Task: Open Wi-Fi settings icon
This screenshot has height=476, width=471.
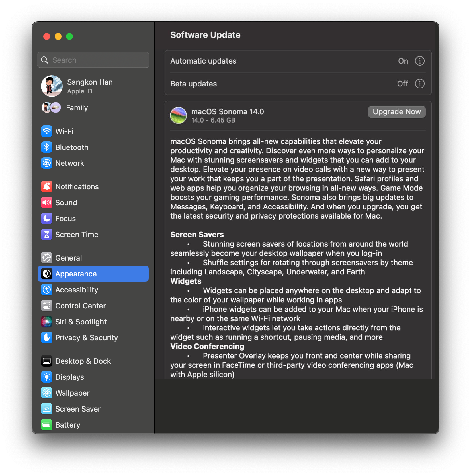Action: coord(47,131)
